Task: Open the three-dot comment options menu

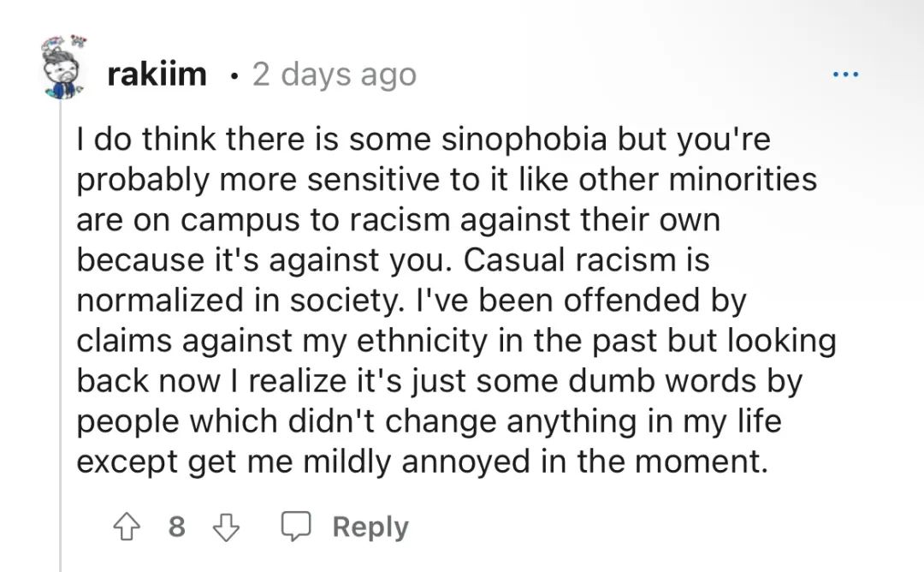Action: [846, 74]
